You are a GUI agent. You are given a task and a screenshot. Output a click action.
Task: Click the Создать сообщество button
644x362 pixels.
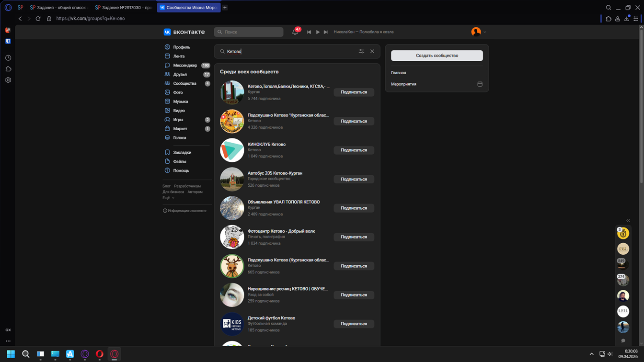pyautogui.click(x=437, y=56)
